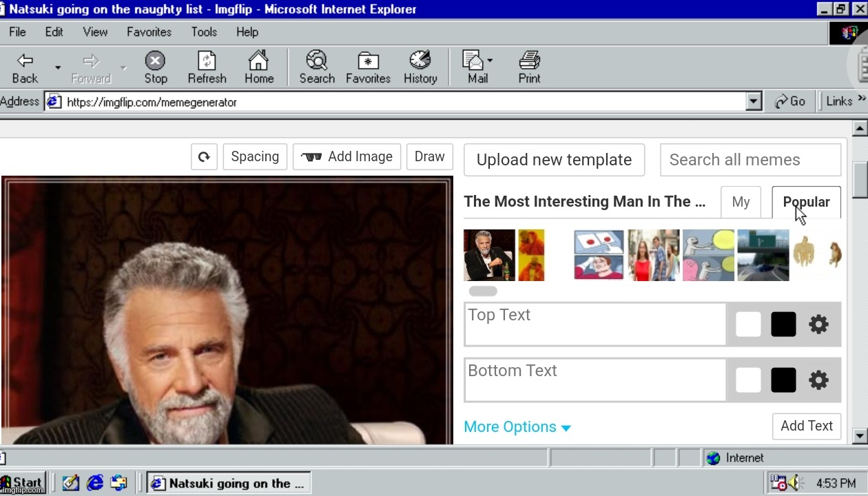
Task: Show the History pane
Action: [x=420, y=68]
